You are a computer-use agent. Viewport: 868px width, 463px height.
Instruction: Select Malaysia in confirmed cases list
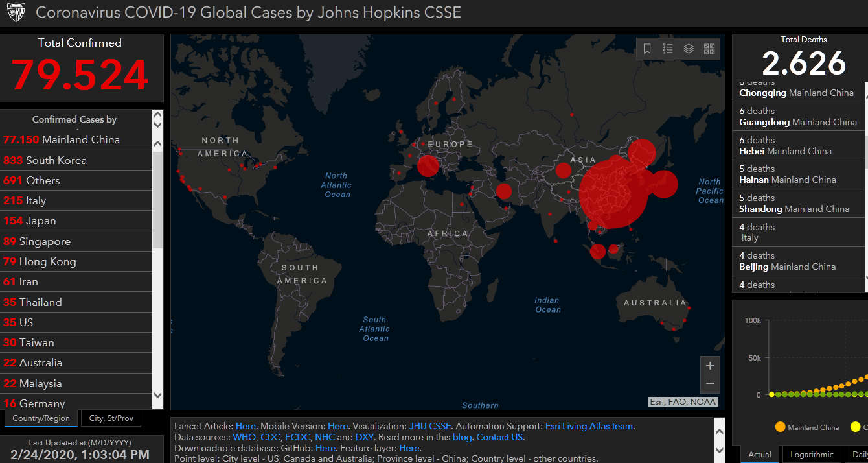(x=76, y=383)
